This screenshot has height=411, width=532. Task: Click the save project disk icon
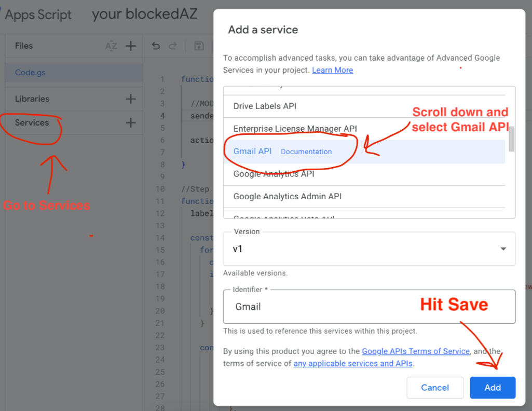[x=198, y=46]
